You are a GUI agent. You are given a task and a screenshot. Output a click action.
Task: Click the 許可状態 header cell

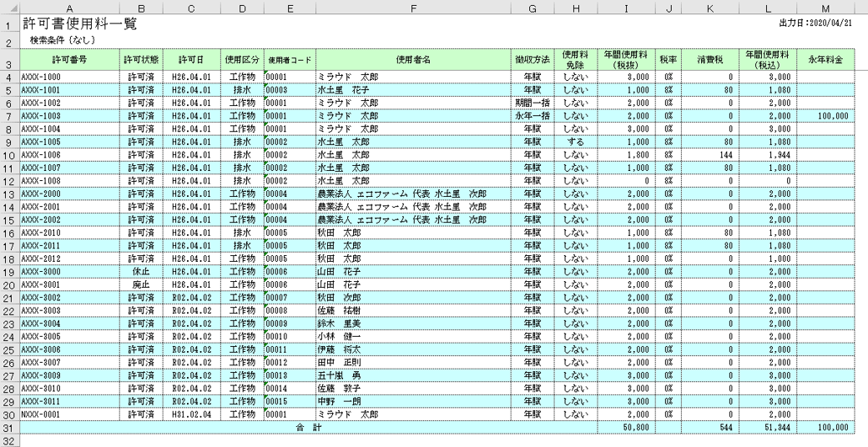pyautogui.click(x=141, y=60)
